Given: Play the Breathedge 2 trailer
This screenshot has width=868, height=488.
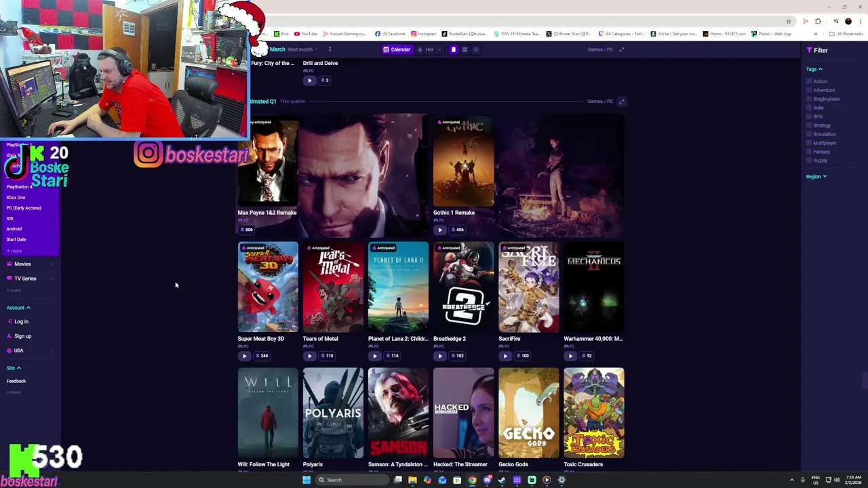Looking at the screenshot, I should [440, 356].
